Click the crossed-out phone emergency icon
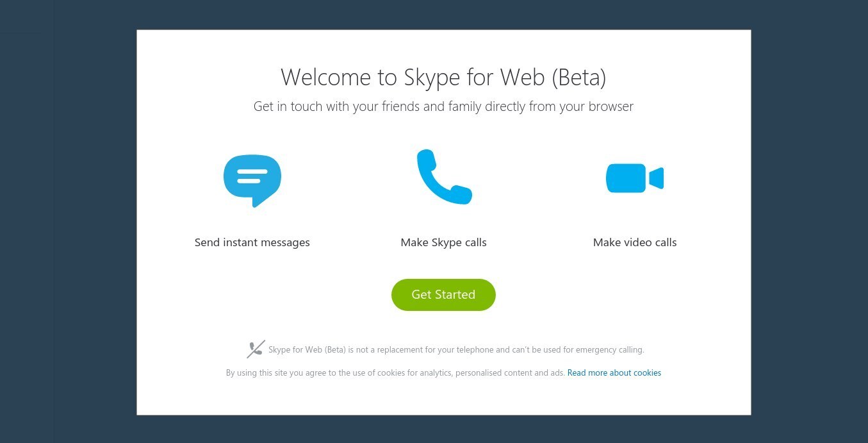Screen dimensions: 868x443 (256, 349)
